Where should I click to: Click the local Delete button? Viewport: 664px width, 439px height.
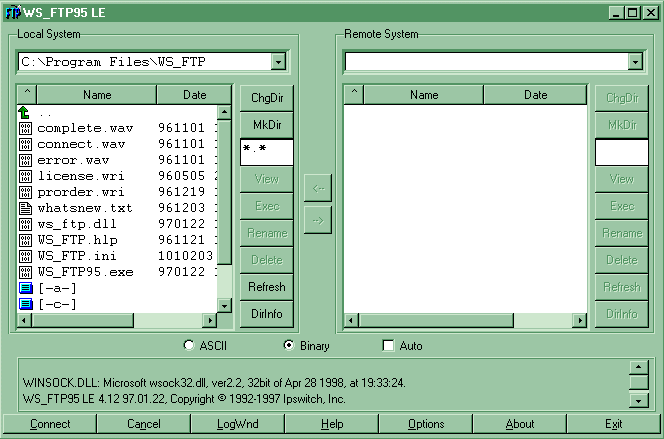pyautogui.click(x=267, y=260)
